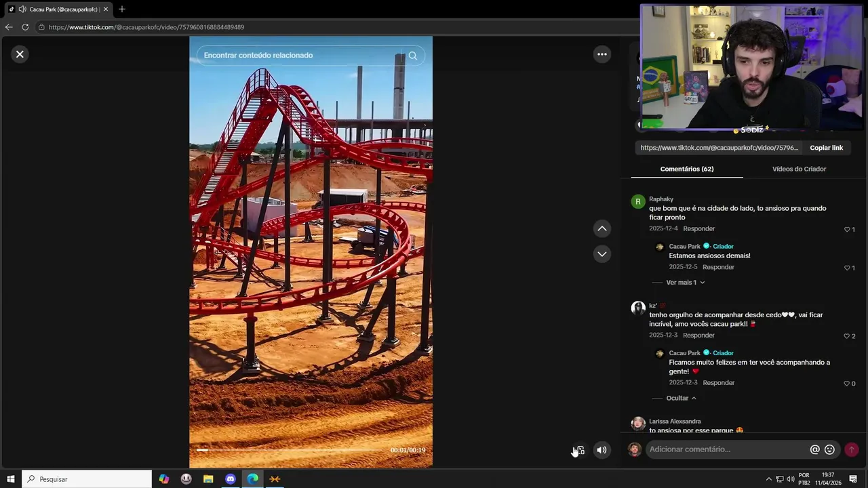The width and height of the screenshot is (868, 488).
Task: Click the browser address bar URL
Action: pyautogui.click(x=146, y=27)
